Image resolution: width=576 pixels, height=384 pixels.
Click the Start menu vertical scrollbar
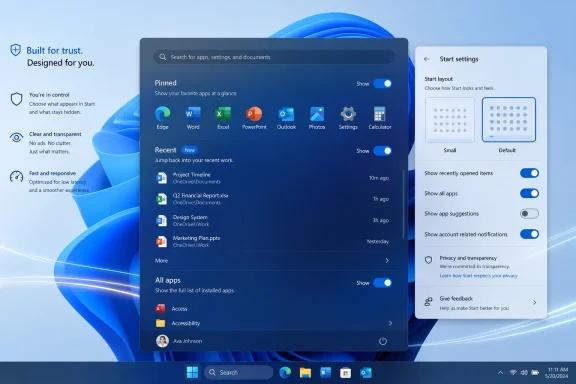404,204
